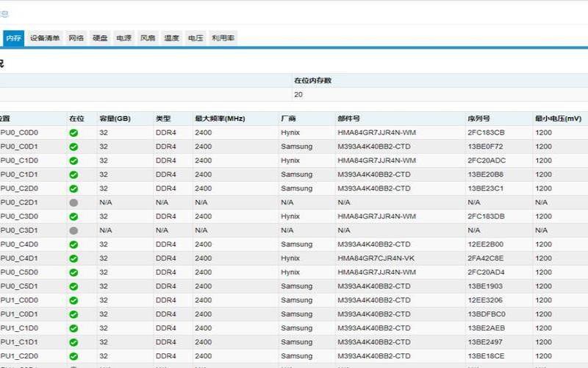Image resolution: width=588 pixels, height=368 pixels.
Task: Select serial number 13BE1903
Action: [x=485, y=286]
